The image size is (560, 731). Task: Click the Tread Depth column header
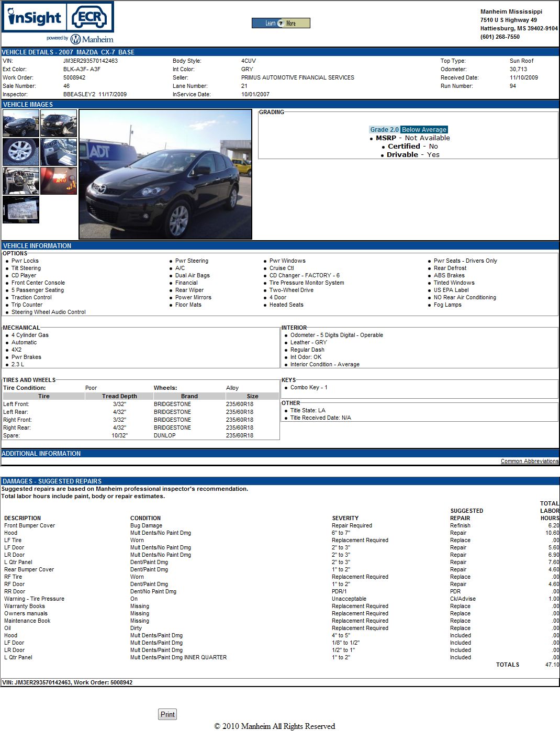click(x=119, y=396)
